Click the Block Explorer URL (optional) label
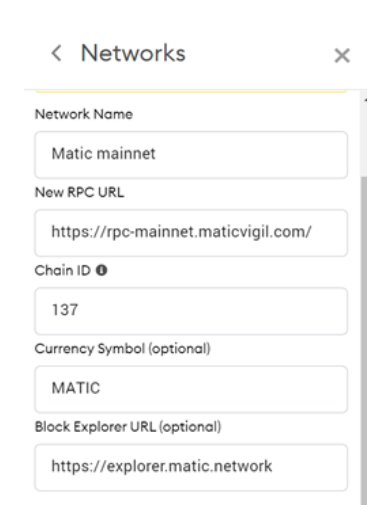Screen dimensions: 377x516 128,427
